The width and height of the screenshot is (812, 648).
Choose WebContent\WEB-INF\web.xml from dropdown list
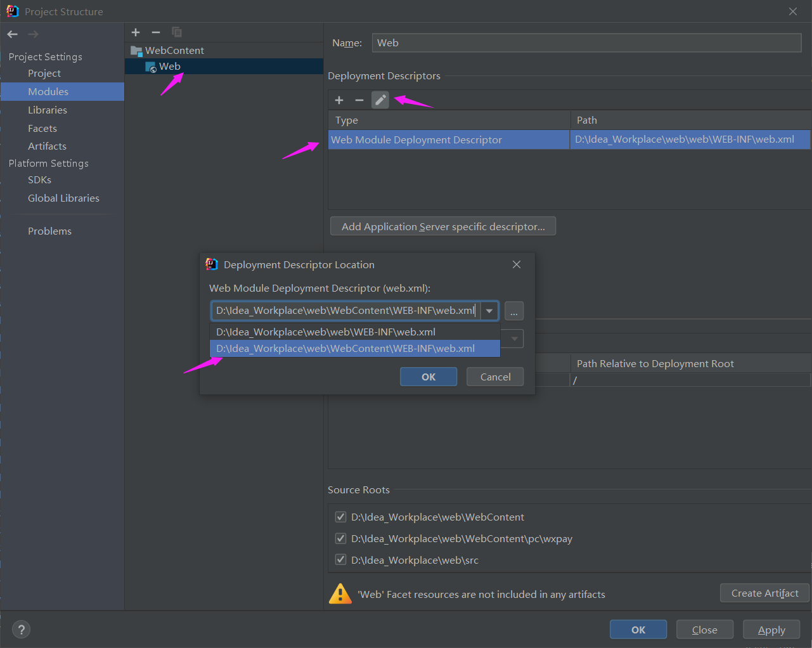355,348
